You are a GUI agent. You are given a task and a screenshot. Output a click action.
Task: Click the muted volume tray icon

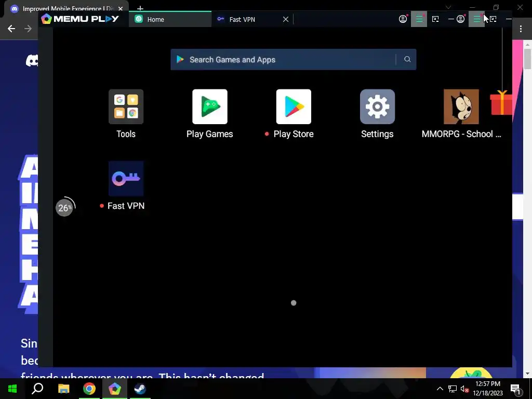(464, 389)
